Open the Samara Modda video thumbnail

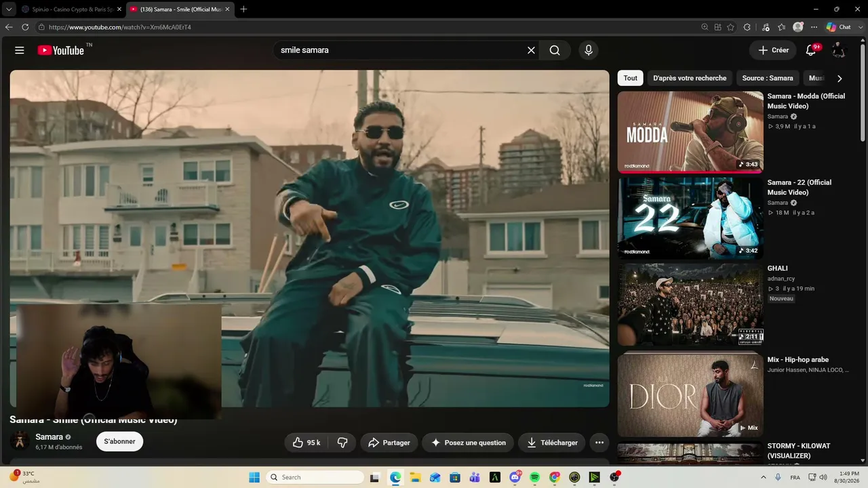[690, 132]
